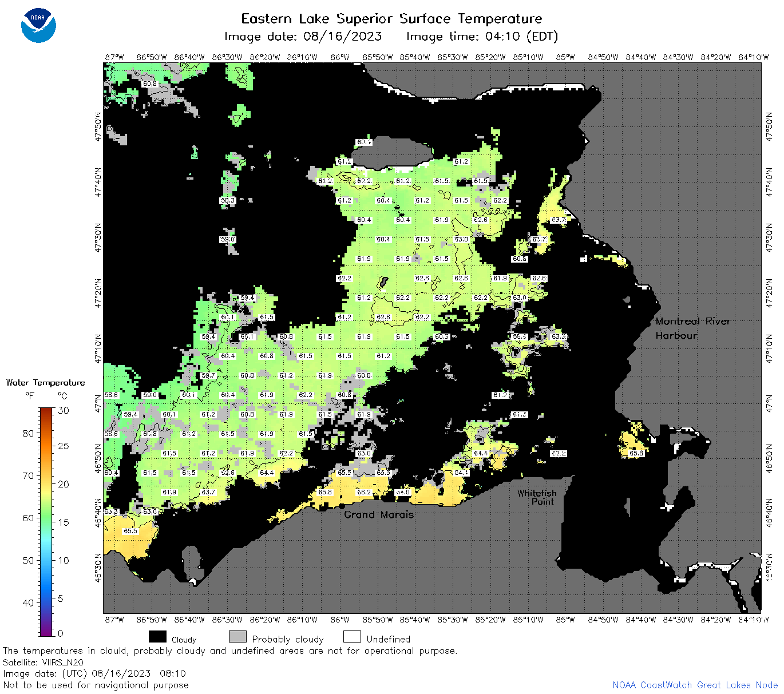Click the 25 tick on the Celsius scale
The width and height of the screenshot is (784, 694).
tap(64, 446)
